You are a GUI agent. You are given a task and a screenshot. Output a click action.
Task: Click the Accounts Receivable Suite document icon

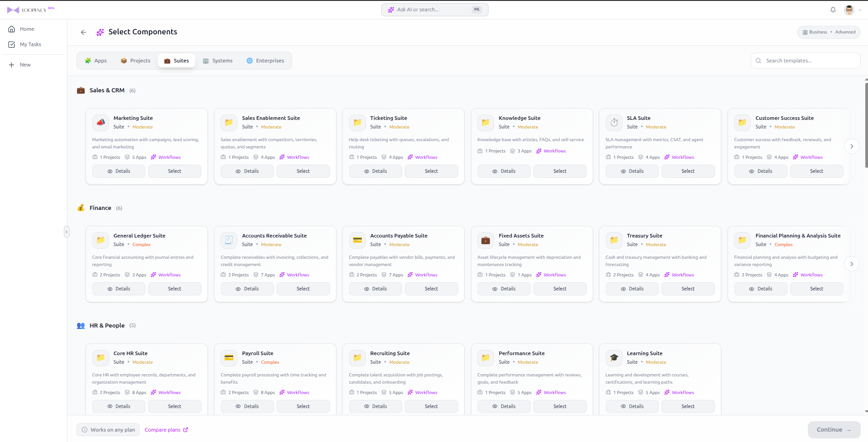pos(229,240)
